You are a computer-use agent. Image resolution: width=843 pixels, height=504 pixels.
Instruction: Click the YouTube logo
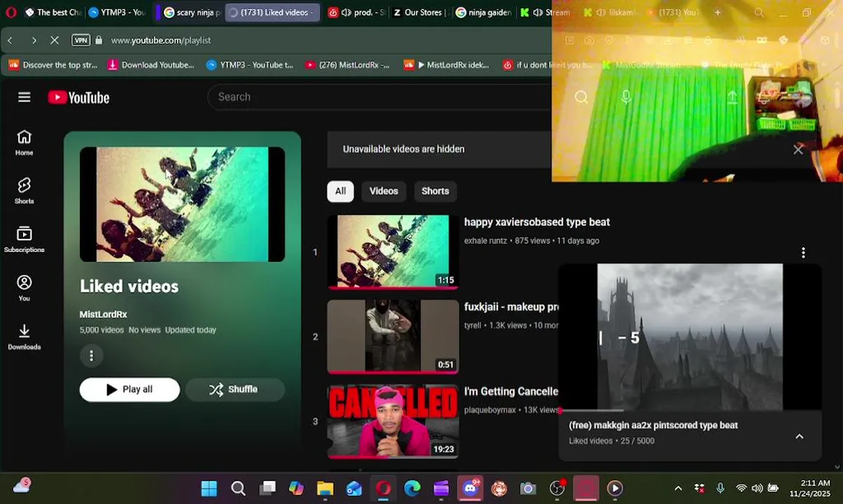pos(78,97)
